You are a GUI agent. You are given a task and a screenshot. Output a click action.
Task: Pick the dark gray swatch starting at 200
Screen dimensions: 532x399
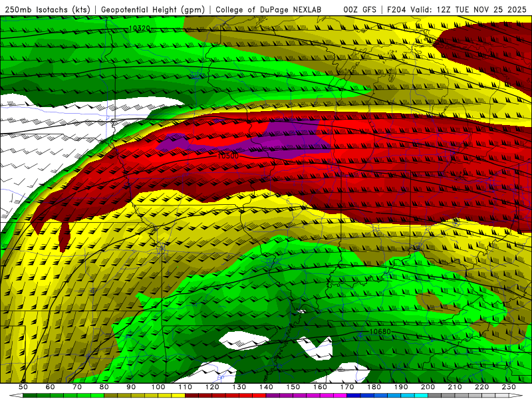click(435, 395)
